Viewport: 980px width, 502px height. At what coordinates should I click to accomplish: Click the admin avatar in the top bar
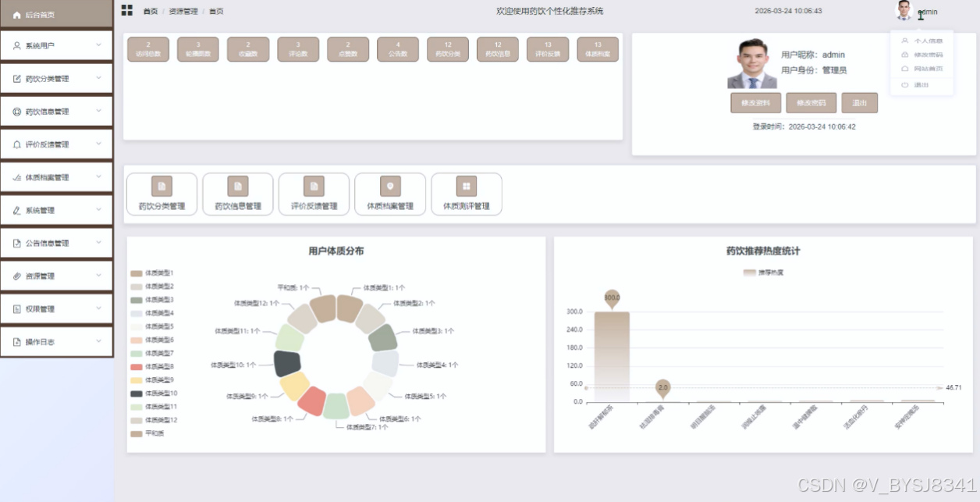click(x=904, y=10)
